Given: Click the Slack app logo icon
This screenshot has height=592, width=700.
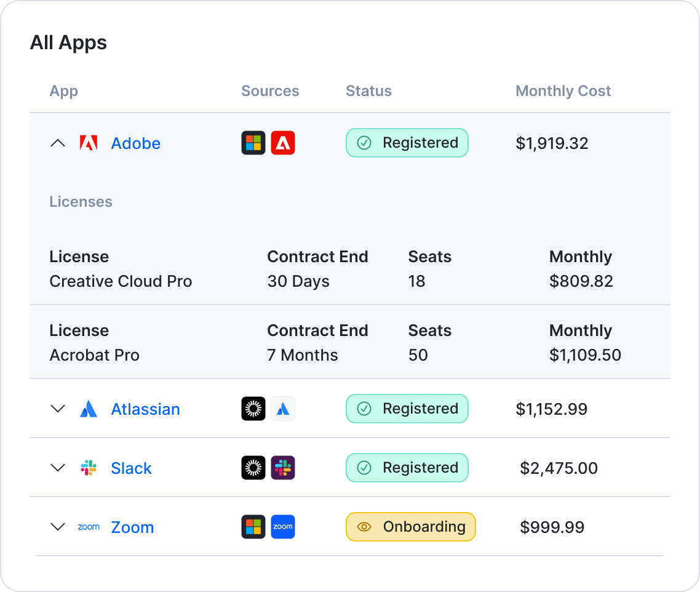Looking at the screenshot, I should 89,468.
